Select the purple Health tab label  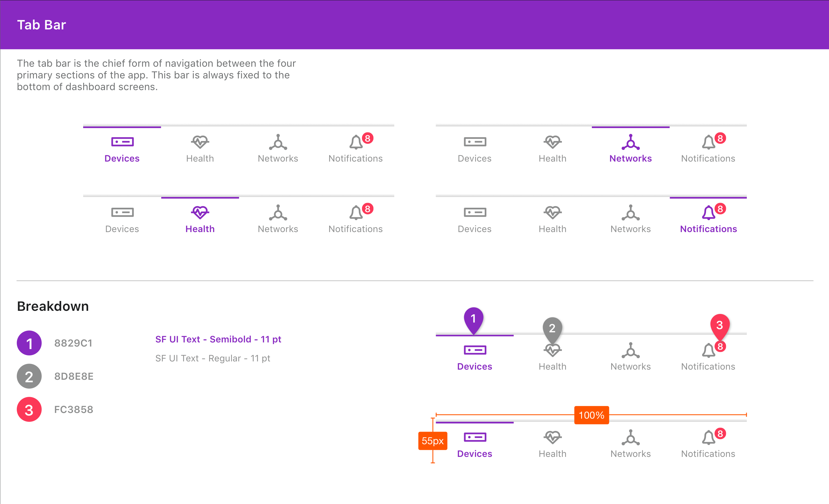tap(200, 229)
